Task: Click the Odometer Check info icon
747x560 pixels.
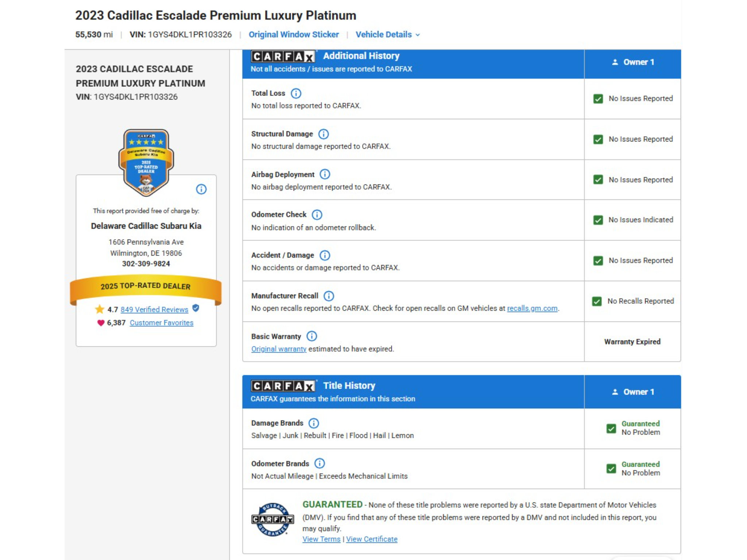Action: click(317, 215)
